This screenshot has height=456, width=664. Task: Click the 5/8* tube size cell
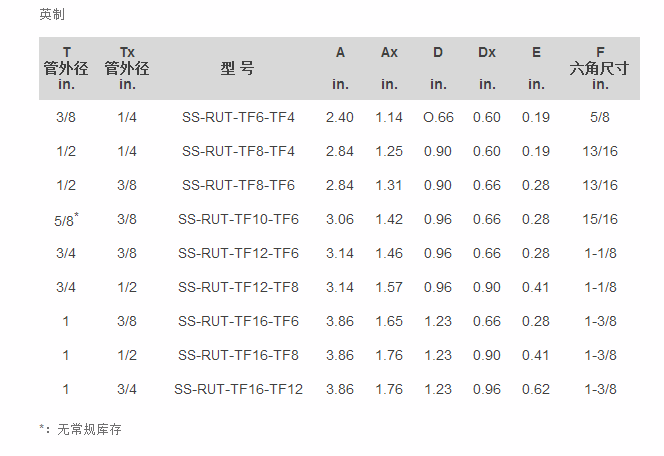pos(66,219)
